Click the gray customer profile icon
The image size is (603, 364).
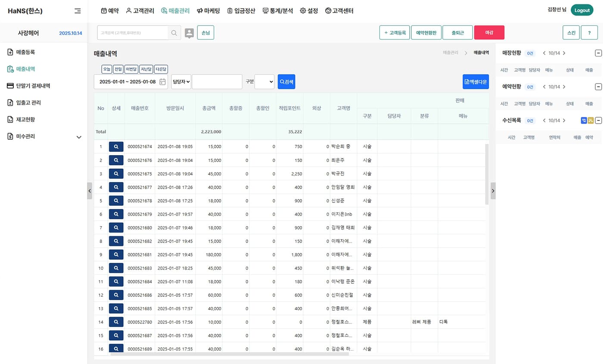(189, 33)
